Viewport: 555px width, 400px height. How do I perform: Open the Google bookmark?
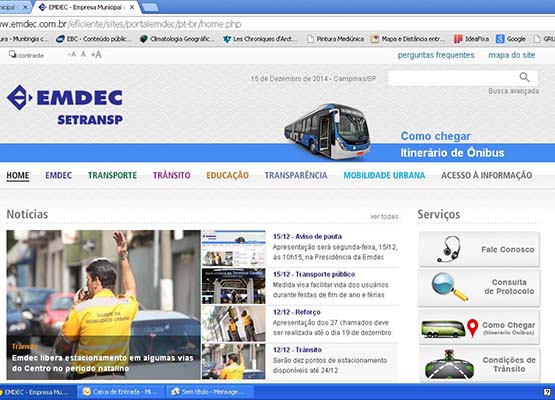[511, 39]
